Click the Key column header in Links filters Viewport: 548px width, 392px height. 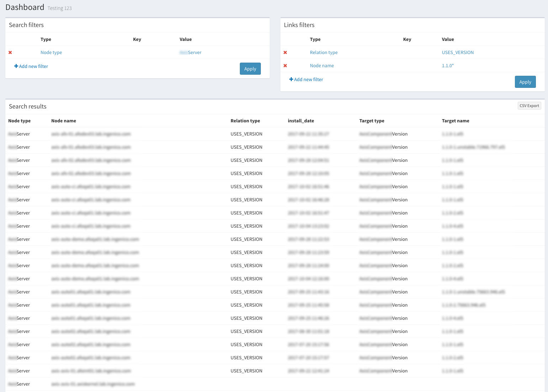tap(407, 39)
